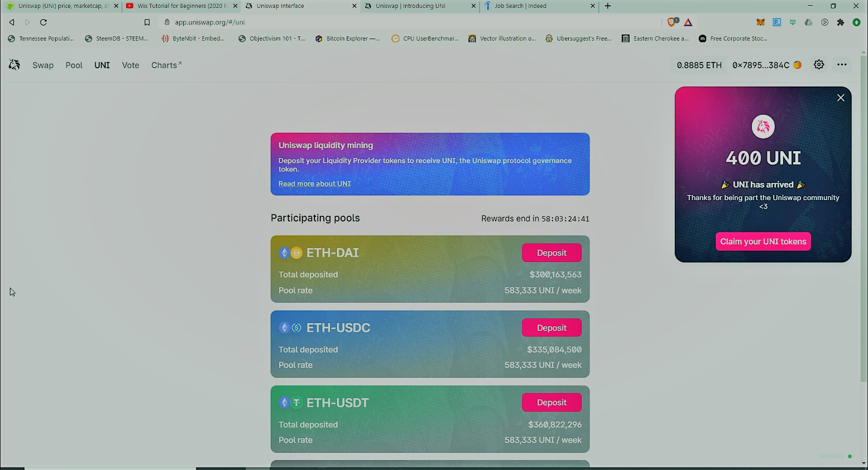This screenshot has width=868, height=470.
Task: Click the $335,084,500 deposited value
Action: point(555,350)
